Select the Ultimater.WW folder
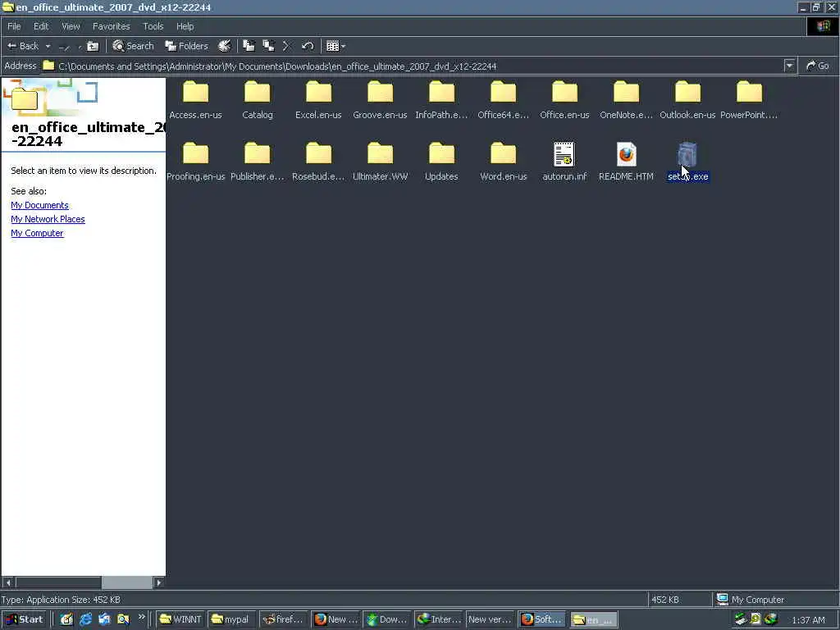This screenshot has width=840, height=630. [380, 162]
